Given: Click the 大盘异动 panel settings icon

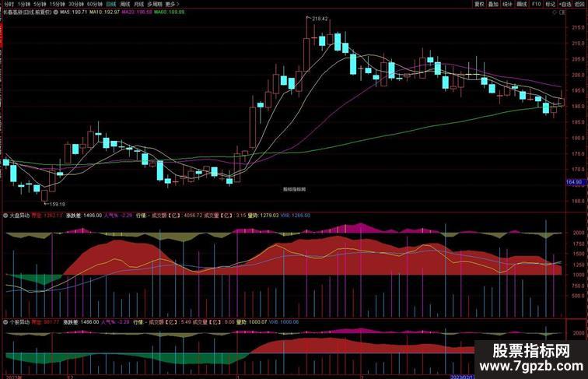Looking at the screenshot, I should [5, 216].
